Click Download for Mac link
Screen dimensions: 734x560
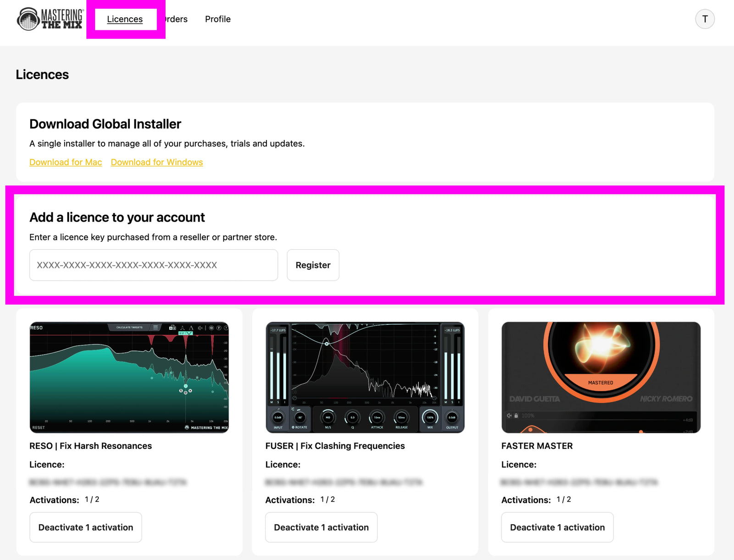tap(66, 162)
